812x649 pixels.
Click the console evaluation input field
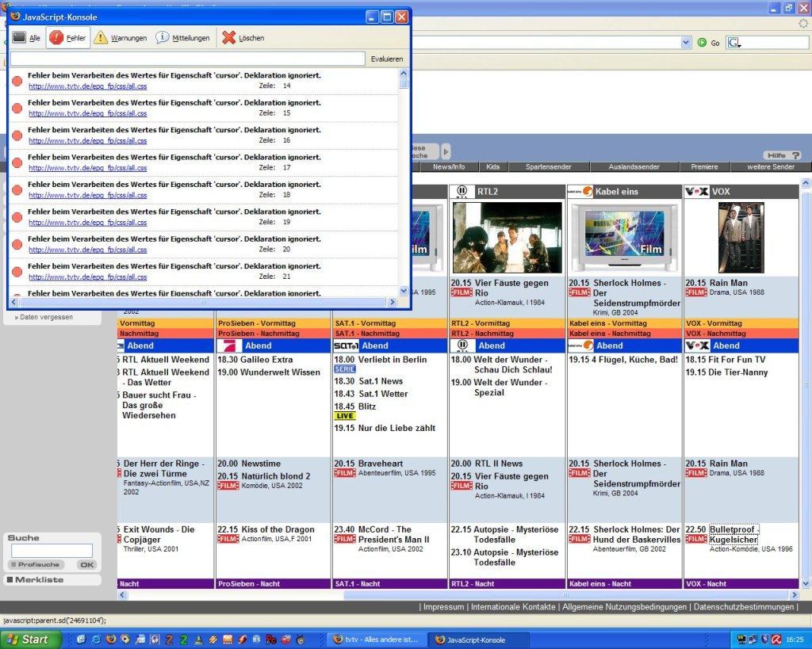click(x=187, y=59)
